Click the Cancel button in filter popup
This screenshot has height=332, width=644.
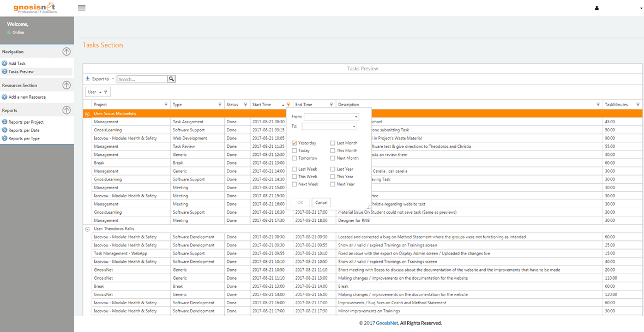tap(321, 202)
